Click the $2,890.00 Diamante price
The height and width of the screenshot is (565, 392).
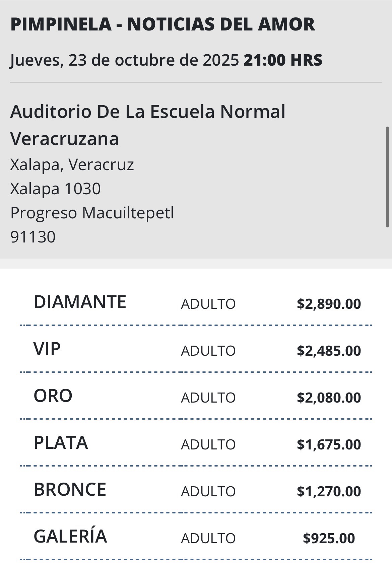point(329,304)
